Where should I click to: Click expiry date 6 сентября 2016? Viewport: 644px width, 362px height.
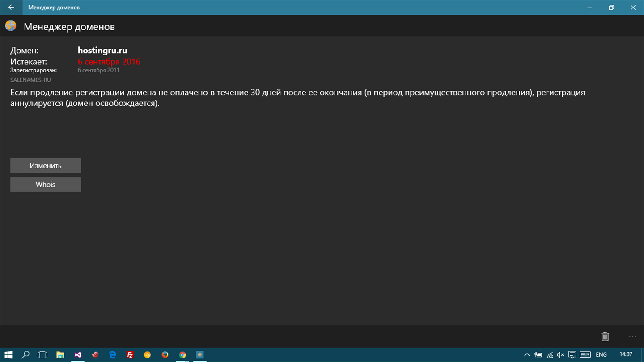click(109, 62)
